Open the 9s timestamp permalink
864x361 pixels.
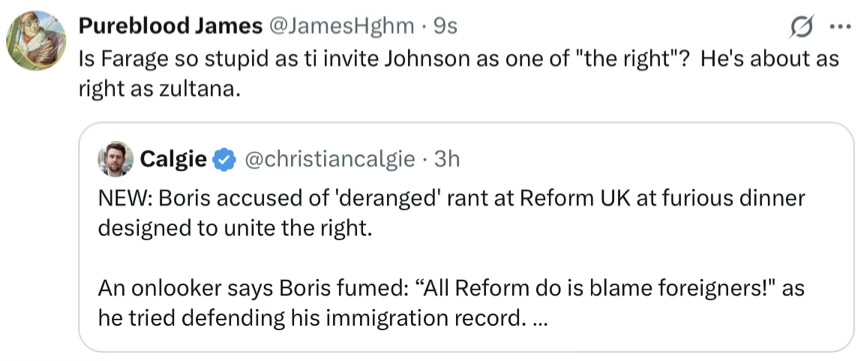click(446, 26)
